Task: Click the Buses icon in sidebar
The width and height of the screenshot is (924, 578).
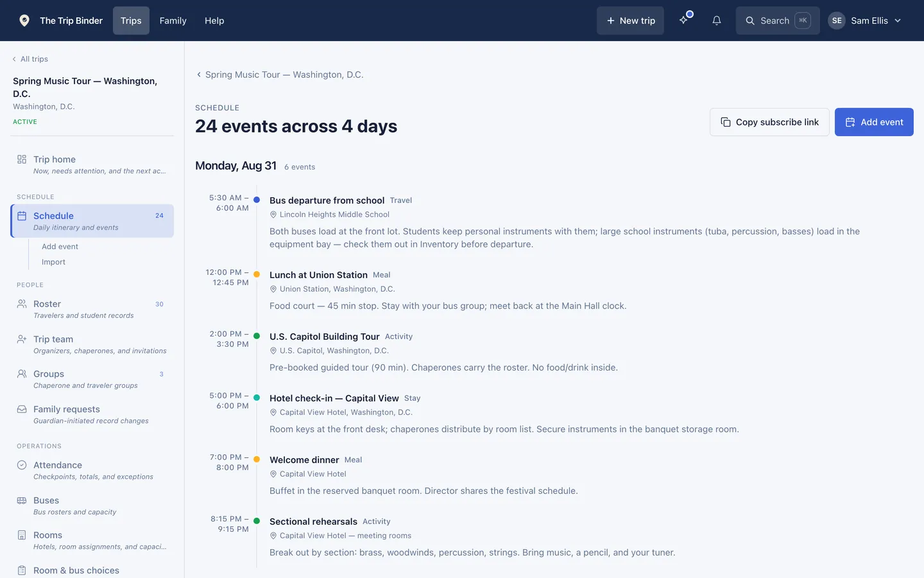Action: point(22,500)
